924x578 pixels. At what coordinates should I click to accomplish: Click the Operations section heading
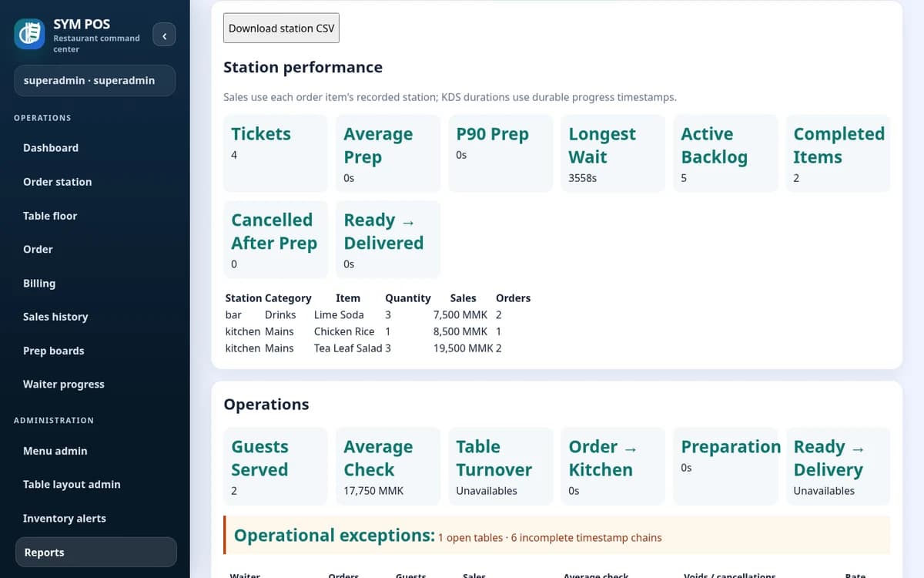[x=266, y=405]
